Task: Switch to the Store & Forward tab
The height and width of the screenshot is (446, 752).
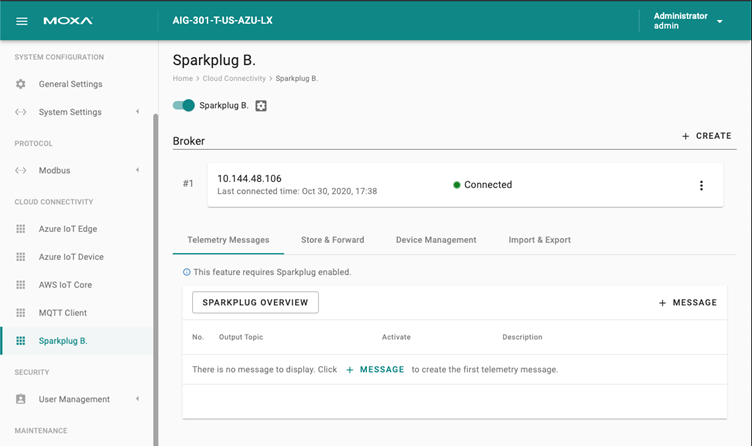Action: (x=332, y=240)
